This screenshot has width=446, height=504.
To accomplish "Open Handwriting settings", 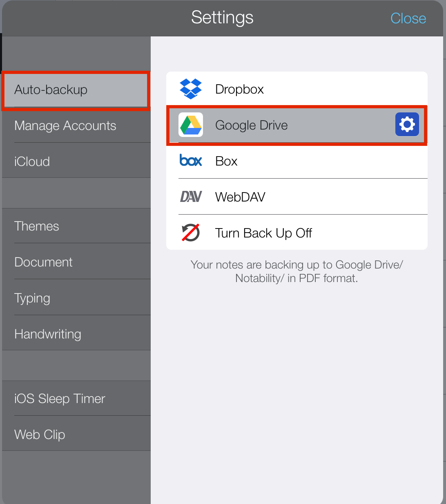I will (x=76, y=334).
